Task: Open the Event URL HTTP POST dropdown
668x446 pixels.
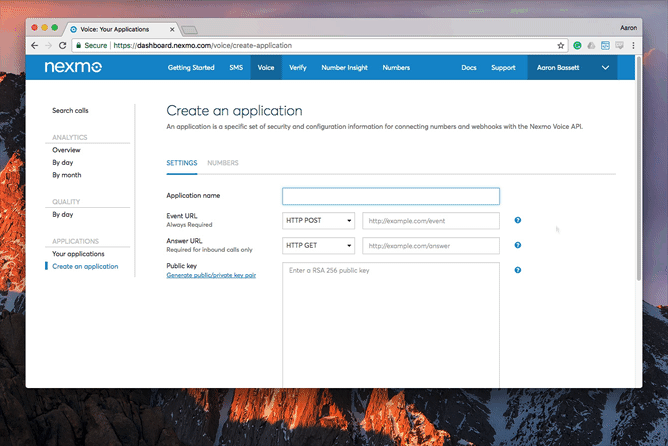Action: (318, 221)
